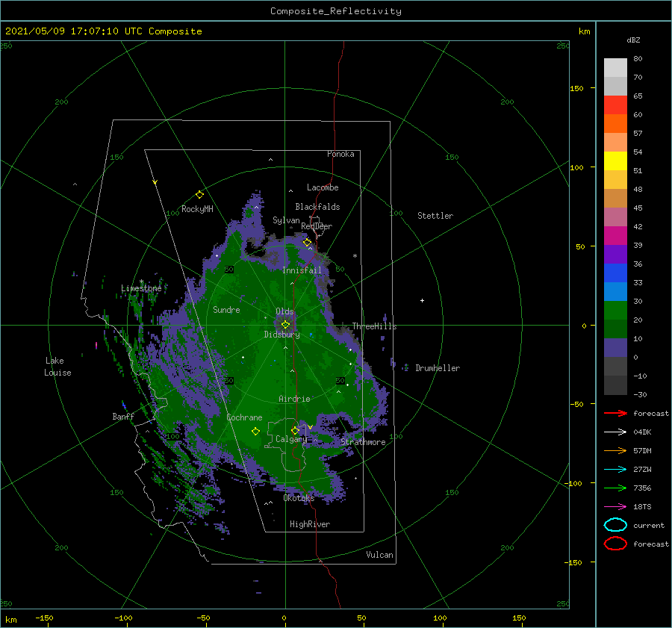This screenshot has width=672, height=628.
Task: Select the magenta 18TS arrow in legend
Action: 615,507
